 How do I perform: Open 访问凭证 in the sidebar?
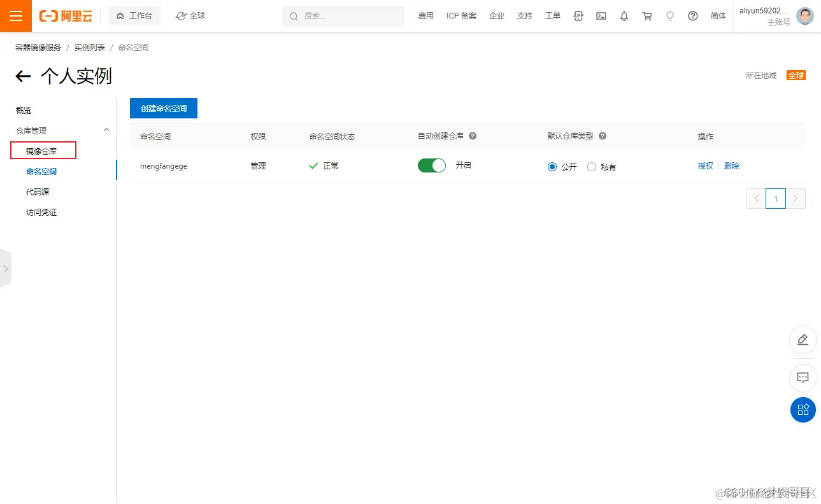(41, 212)
